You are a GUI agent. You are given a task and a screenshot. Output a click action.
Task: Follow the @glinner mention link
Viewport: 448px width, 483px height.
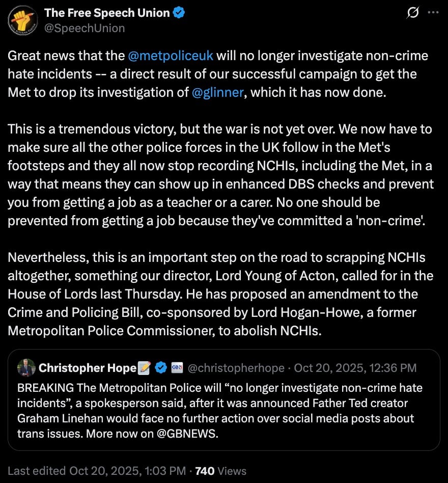[x=217, y=92]
